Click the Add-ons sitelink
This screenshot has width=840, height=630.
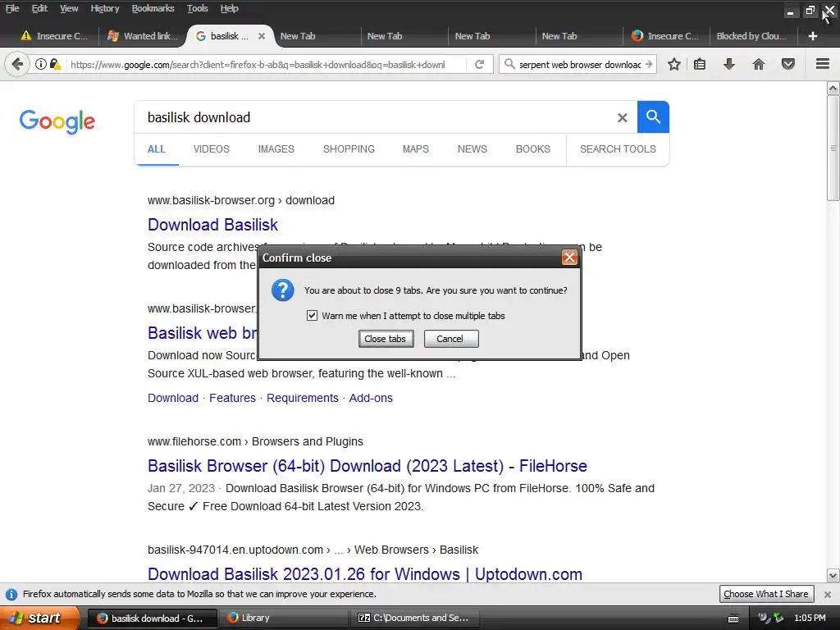pyautogui.click(x=371, y=398)
